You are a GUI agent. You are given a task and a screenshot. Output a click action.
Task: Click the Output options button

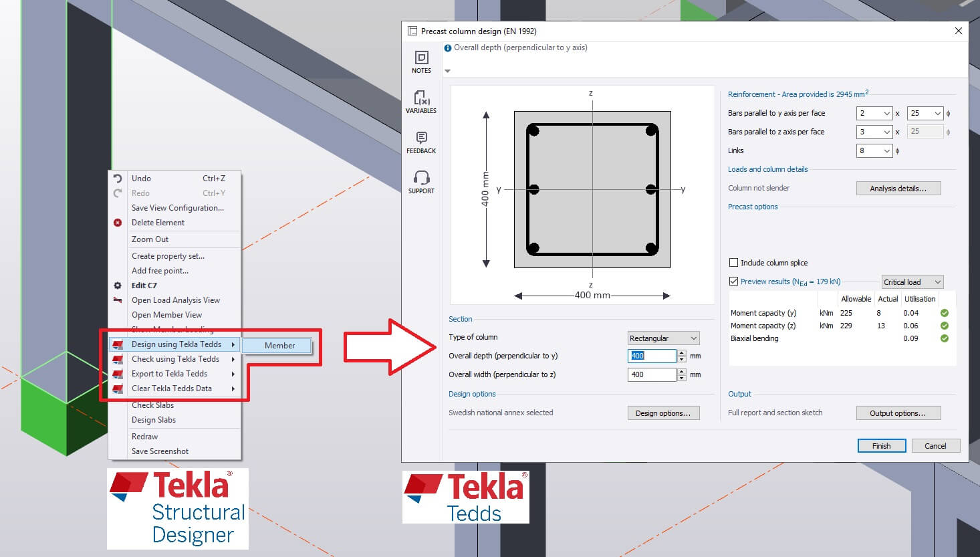pos(898,413)
